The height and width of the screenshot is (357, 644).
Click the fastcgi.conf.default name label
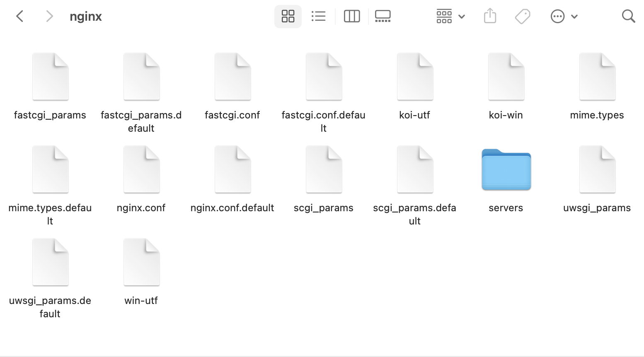click(324, 122)
